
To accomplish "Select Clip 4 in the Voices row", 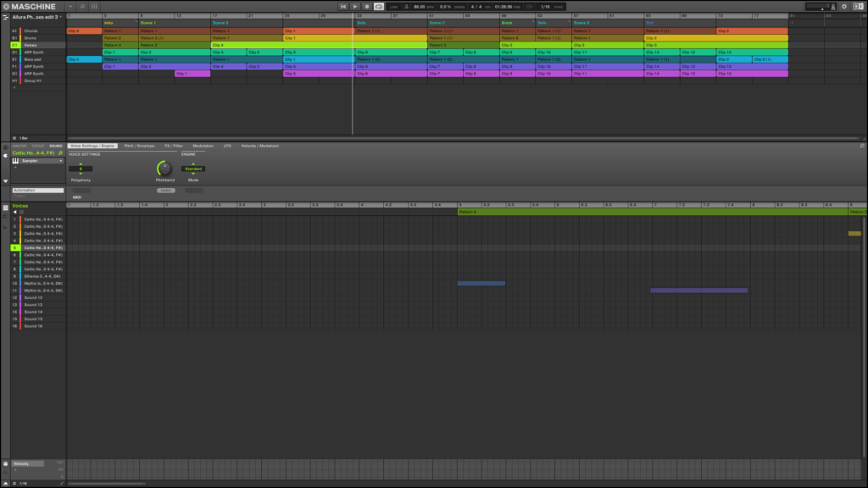I will tap(319, 46).
